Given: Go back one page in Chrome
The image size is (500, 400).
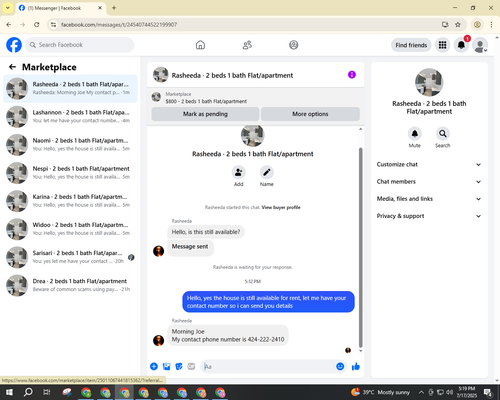Looking at the screenshot, I should click(x=9, y=24).
